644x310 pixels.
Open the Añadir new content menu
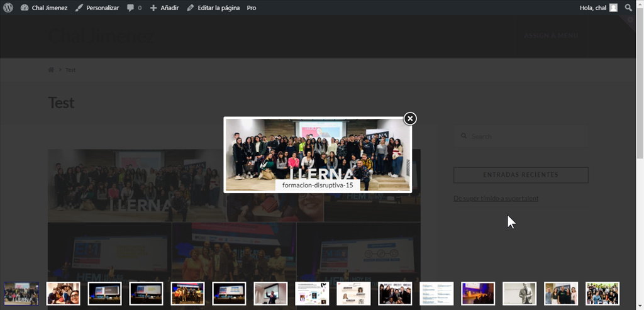(164, 8)
